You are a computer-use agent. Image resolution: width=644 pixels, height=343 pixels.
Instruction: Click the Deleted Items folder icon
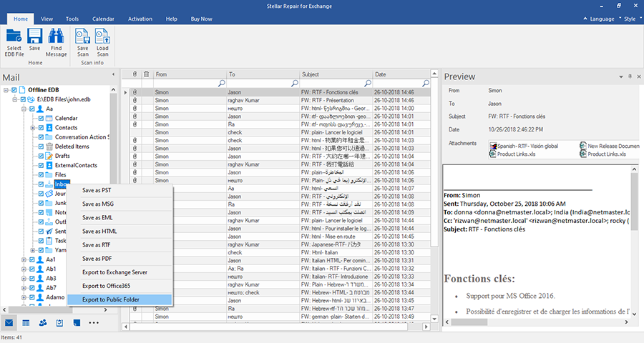[49, 146]
